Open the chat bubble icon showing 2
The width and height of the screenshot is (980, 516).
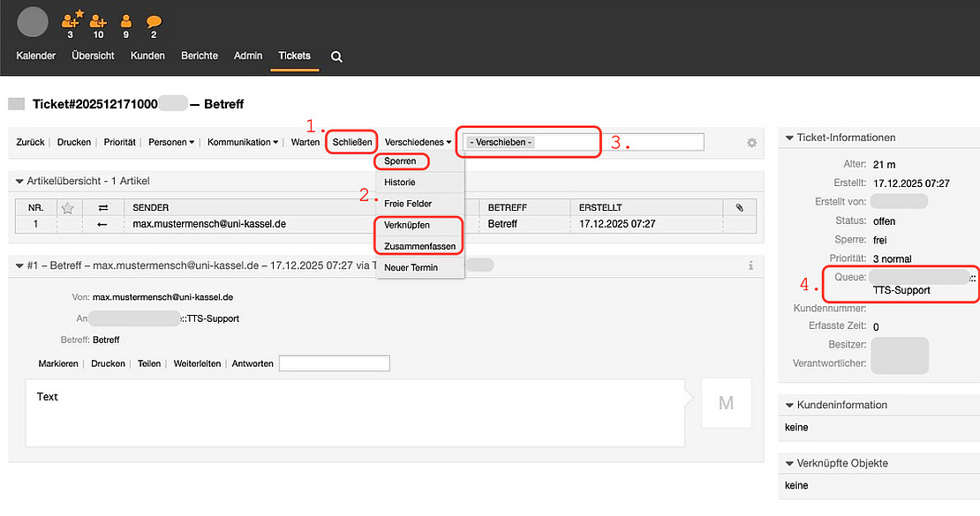[x=154, y=20]
